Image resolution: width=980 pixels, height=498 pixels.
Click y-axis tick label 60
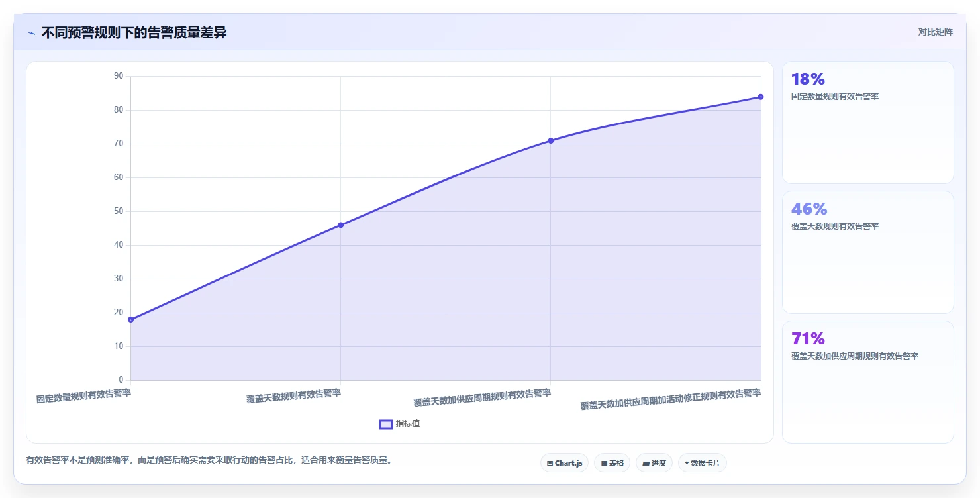click(119, 177)
